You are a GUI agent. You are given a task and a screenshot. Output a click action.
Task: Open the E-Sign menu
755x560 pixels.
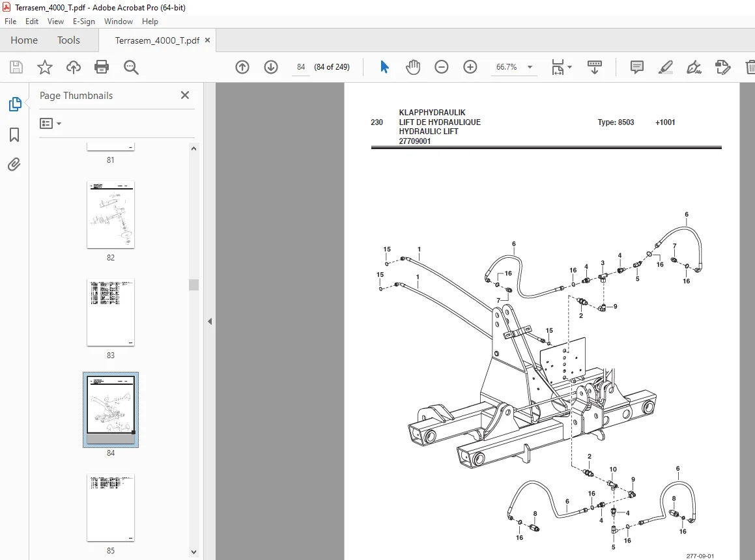(84, 21)
